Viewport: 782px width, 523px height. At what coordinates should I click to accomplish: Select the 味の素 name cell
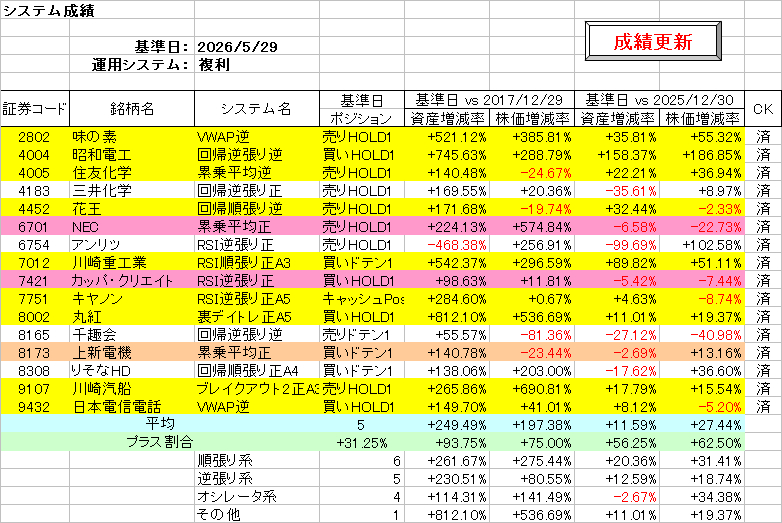click(132, 137)
